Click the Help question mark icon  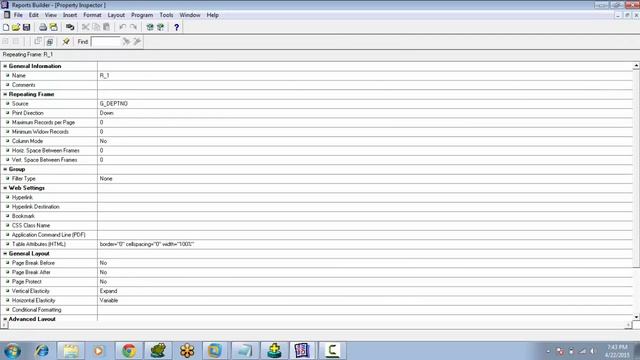pos(176,27)
